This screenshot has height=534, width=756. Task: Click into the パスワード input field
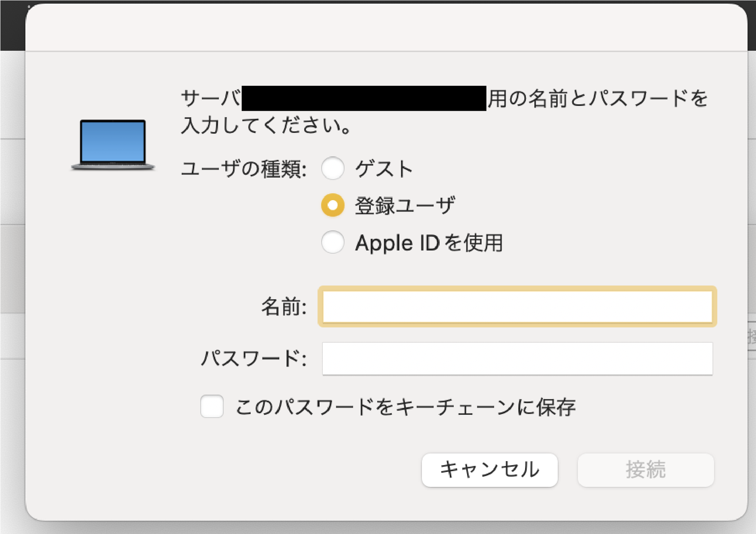coord(517,358)
